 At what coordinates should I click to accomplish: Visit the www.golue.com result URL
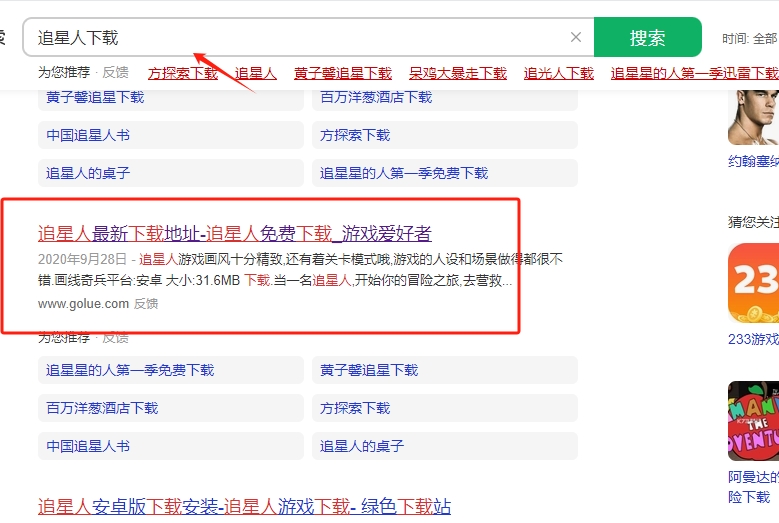[83, 304]
